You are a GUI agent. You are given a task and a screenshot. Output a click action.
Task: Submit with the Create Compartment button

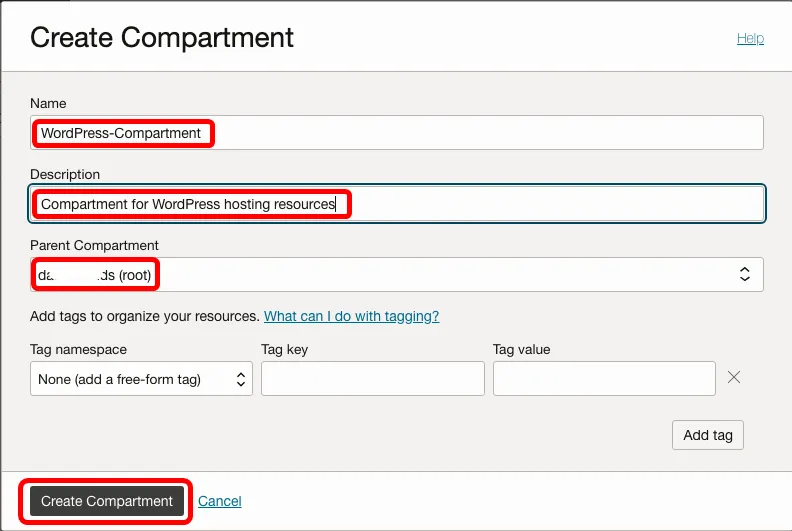[x=107, y=501]
